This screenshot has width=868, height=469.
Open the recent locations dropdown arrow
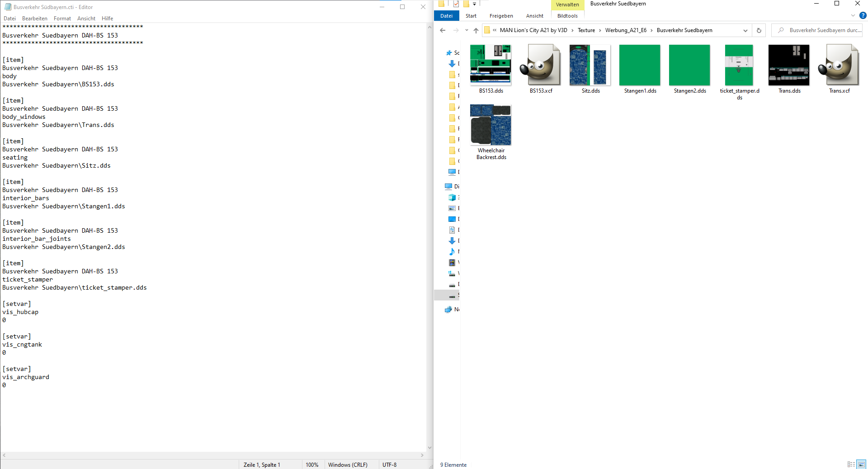click(x=467, y=31)
